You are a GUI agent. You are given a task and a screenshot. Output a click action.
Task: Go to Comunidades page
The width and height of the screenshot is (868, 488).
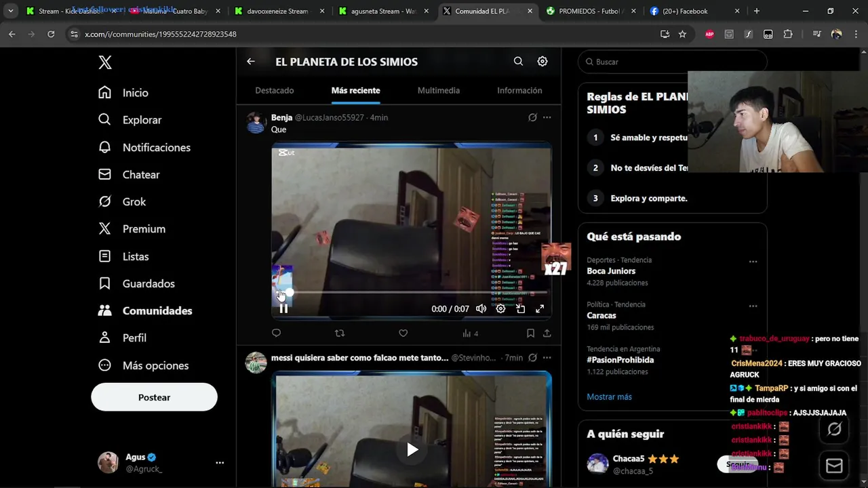(145, 310)
